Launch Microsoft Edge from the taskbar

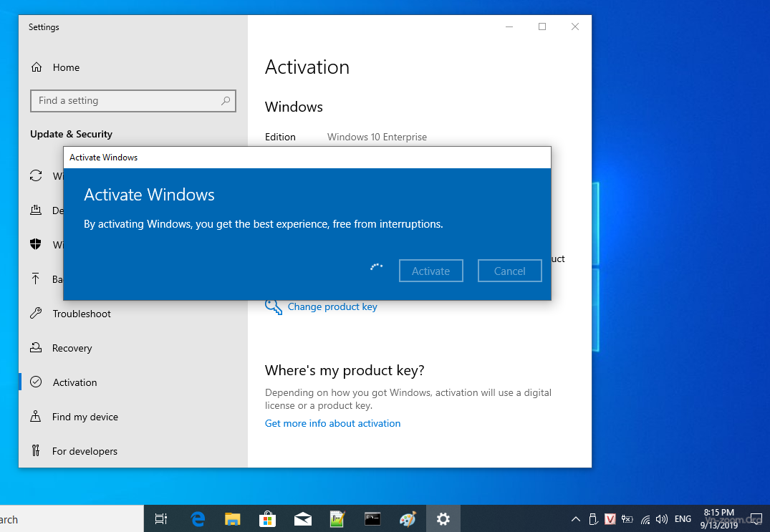198,518
